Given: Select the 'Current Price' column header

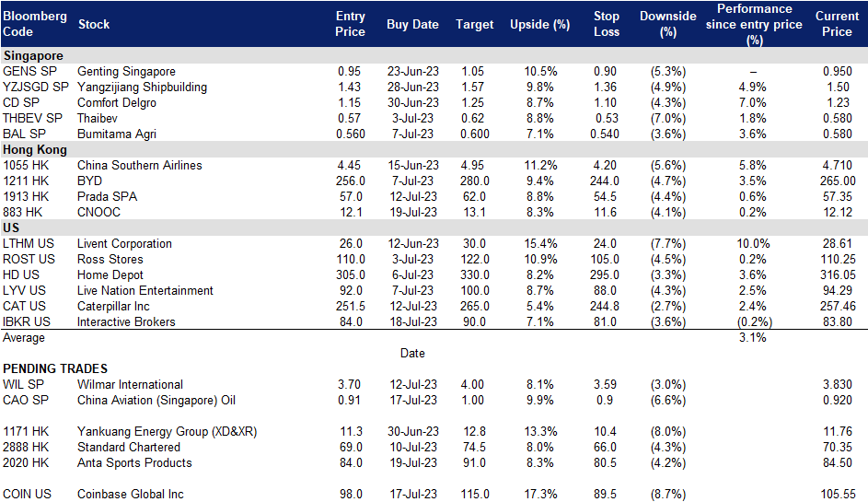Looking at the screenshot, I should (837, 24).
